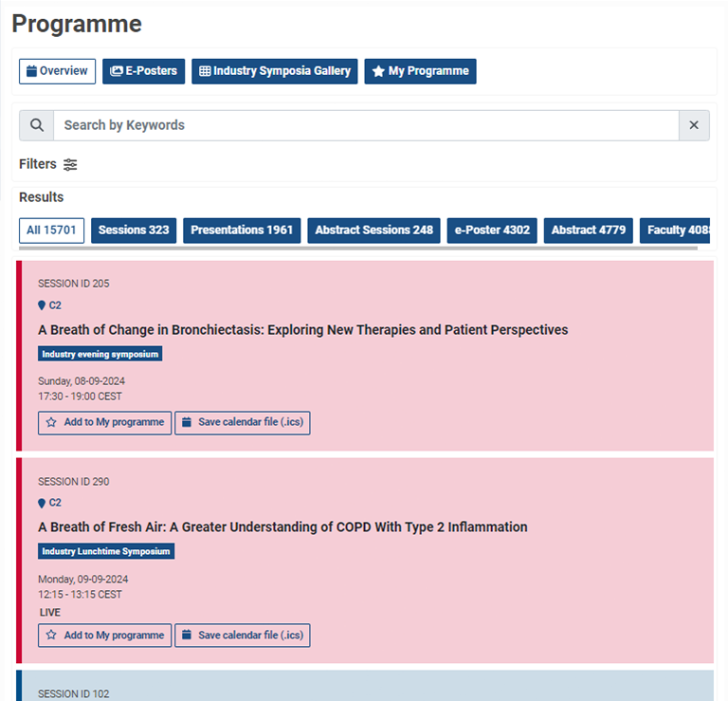Go to My Programme
The height and width of the screenshot is (701, 728).
[420, 71]
